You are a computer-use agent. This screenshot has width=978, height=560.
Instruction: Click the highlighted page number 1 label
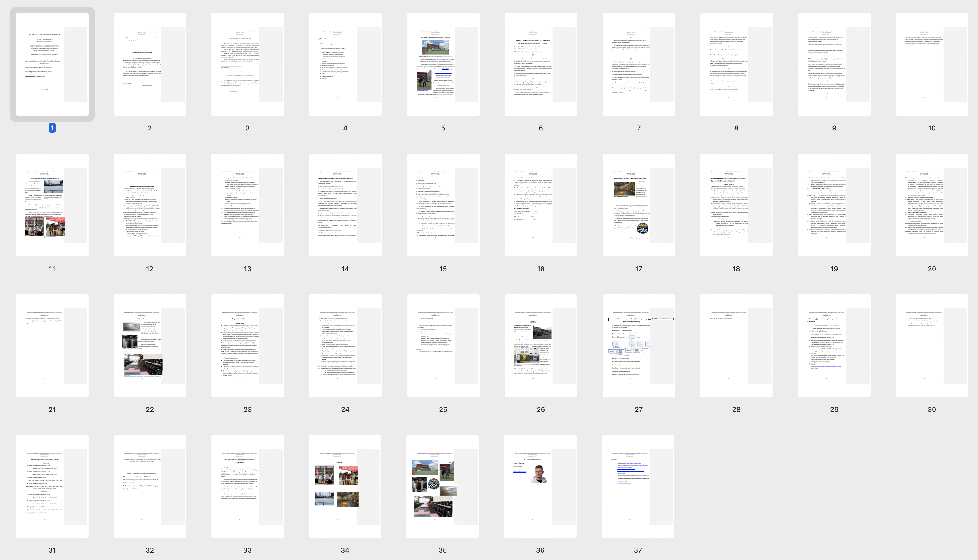[52, 128]
